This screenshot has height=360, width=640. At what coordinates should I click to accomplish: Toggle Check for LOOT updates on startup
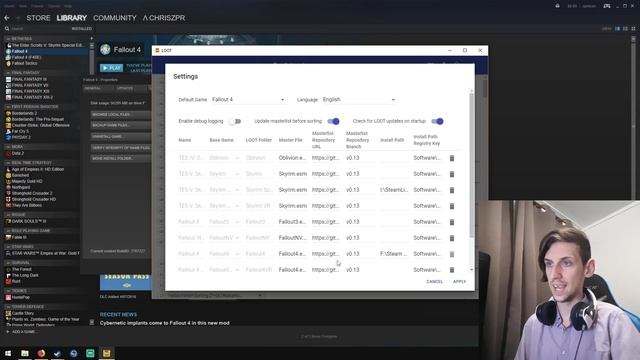pos(437,121)
